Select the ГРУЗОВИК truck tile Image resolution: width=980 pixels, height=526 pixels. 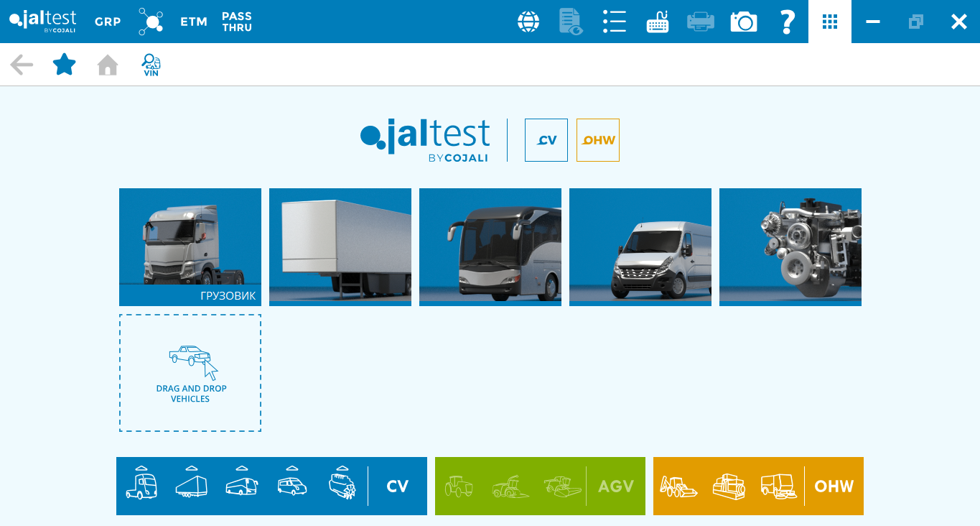tap(190, 246)
